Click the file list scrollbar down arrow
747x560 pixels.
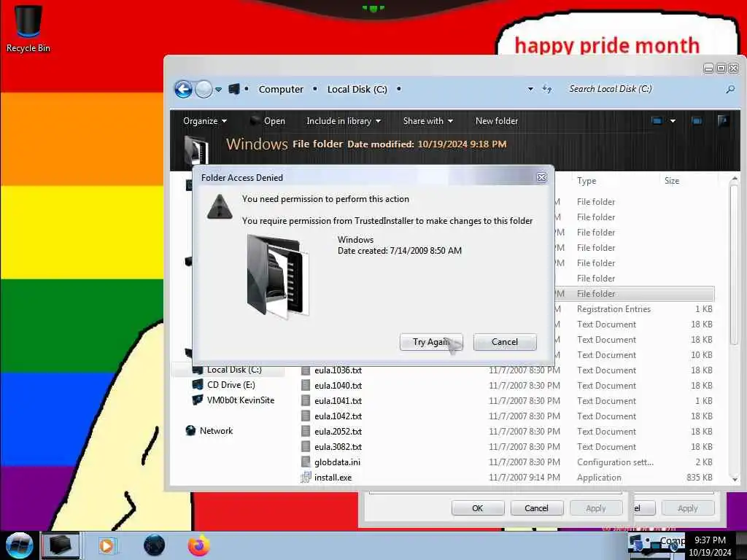[x=734, y=480]
